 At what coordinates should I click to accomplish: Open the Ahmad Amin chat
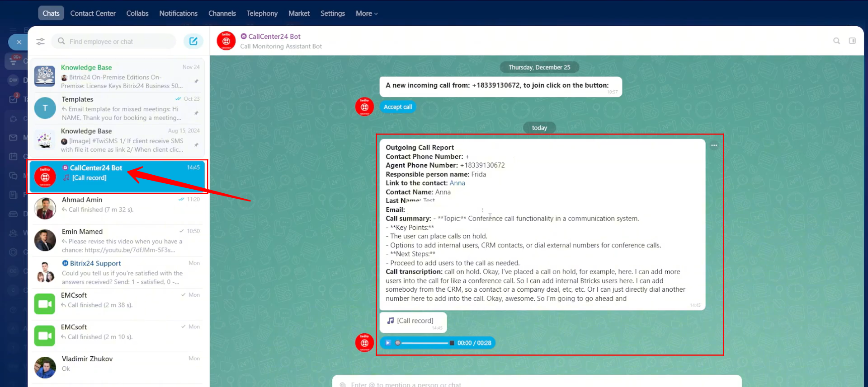[118, 205]
